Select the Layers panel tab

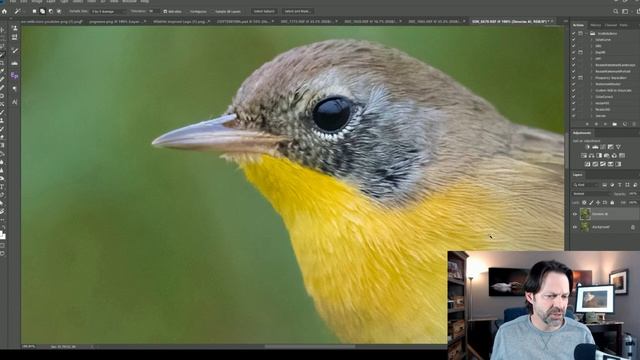tap(578, 175)
